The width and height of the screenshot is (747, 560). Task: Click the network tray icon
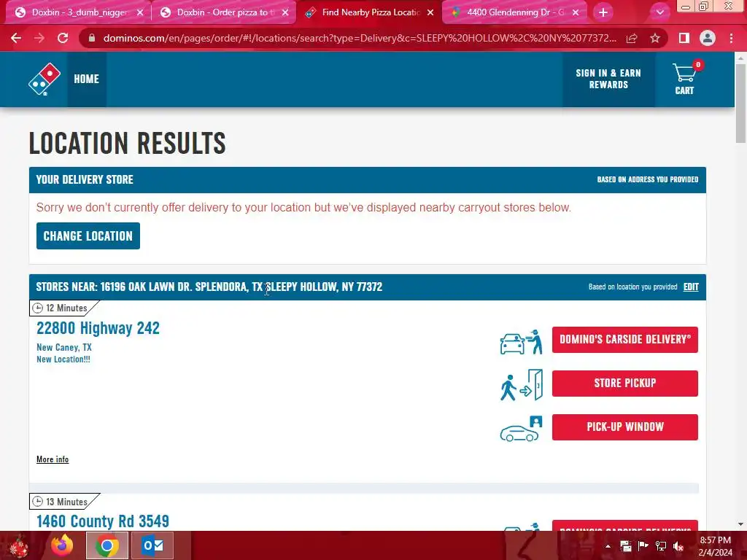tap(661, 546)
